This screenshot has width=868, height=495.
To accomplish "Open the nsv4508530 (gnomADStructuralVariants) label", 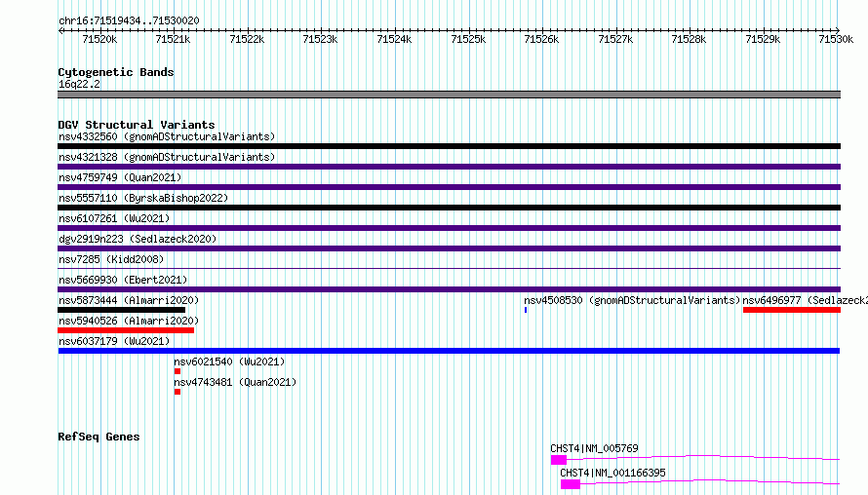I will point(632,300).
